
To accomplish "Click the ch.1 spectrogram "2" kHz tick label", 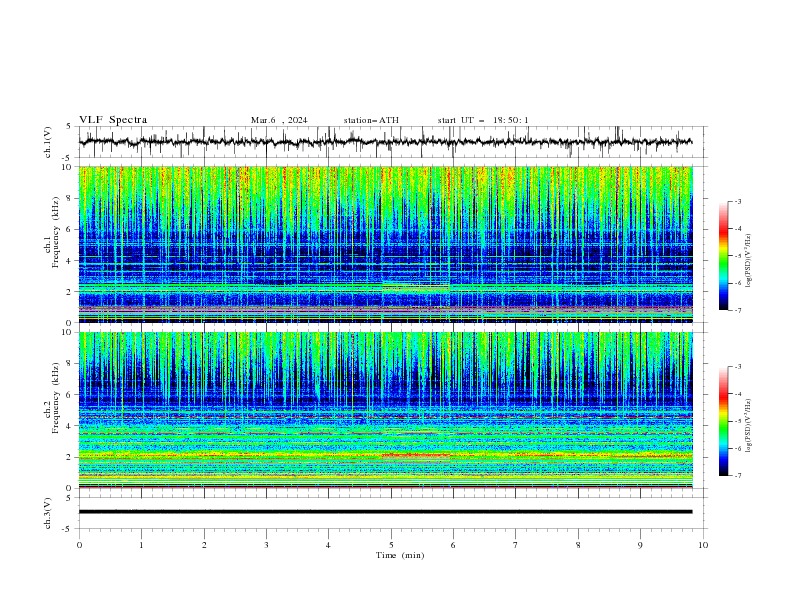I will (70, 292).
